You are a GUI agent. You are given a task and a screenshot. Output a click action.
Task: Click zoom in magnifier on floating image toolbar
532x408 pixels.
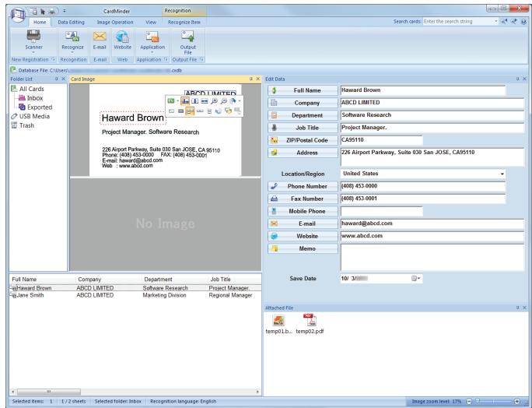[214, 101]
